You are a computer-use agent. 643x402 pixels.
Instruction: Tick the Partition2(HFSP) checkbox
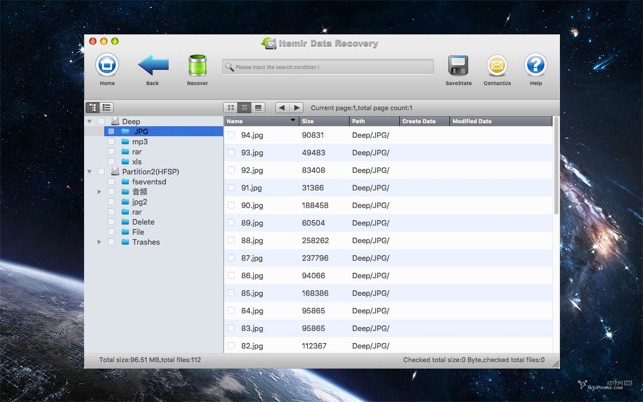[x=101, y=171]
